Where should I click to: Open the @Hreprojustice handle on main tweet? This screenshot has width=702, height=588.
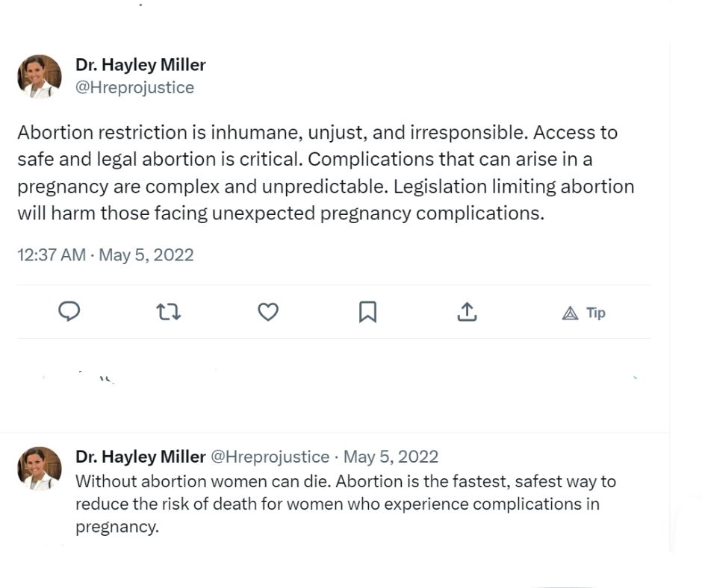tap(134, 88)
